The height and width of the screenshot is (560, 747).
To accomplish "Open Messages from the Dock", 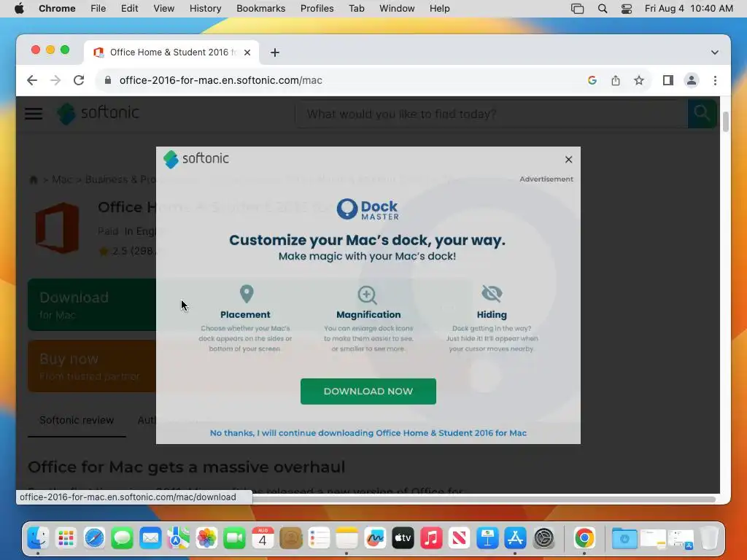I will (123, 538).
